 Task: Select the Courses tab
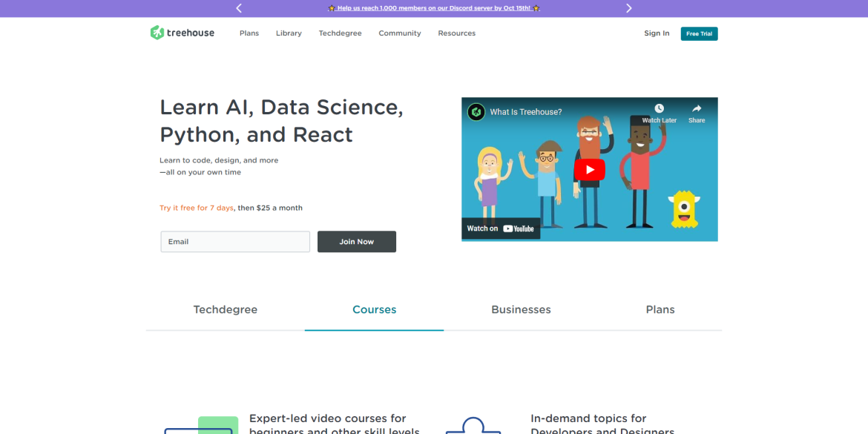tap(374, 310)
